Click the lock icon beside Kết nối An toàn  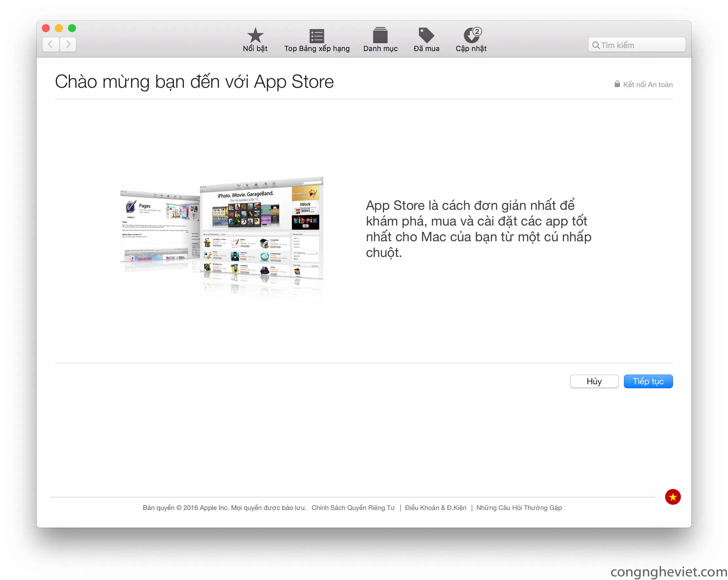click(x=617, y=84)
